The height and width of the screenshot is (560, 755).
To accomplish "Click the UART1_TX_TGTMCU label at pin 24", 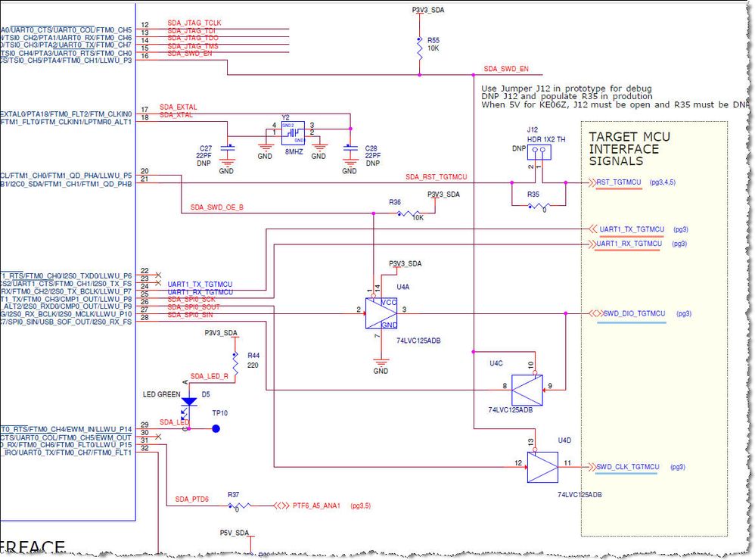I will (200, 284).
